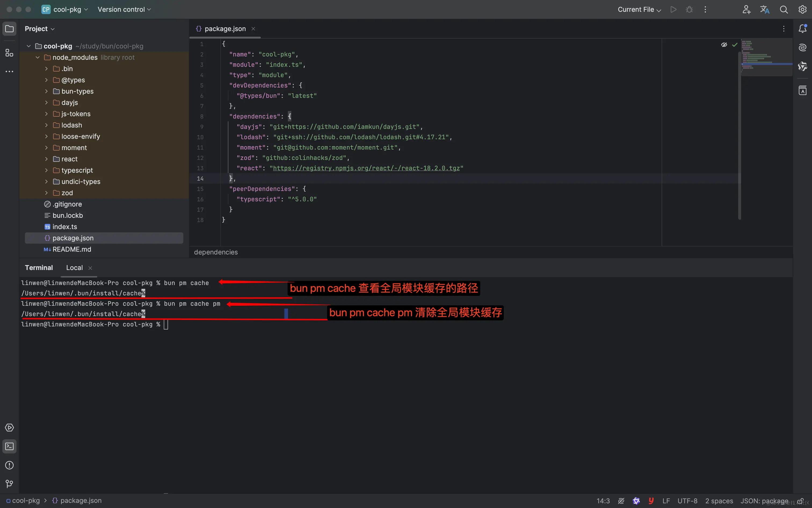Close the package.json editor tab
The height and width of the screenshot is (508, 812).
pos(253,28)
